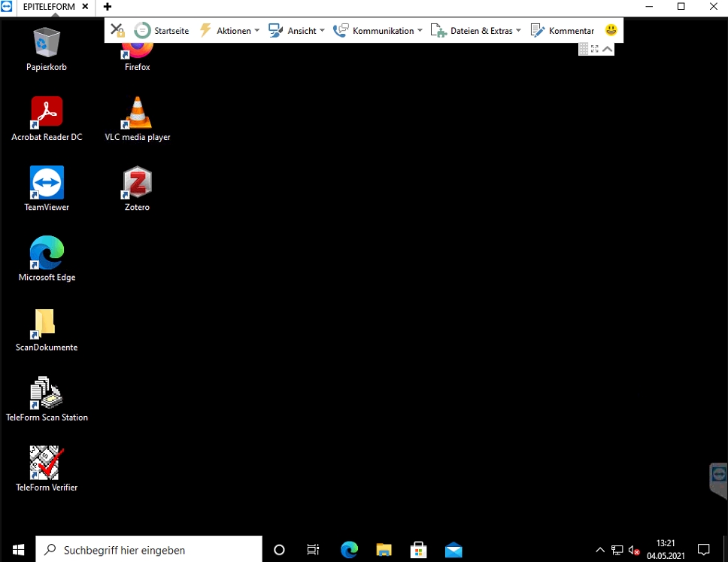Open Microsoft Store from the taskbar

(418, 550)
